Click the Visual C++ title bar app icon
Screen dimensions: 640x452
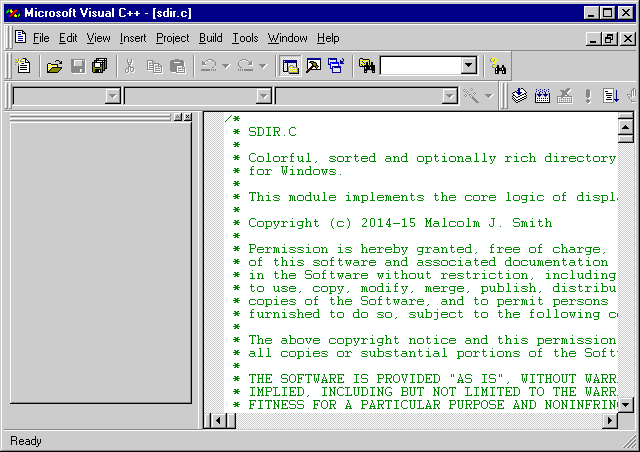[13, 13]
